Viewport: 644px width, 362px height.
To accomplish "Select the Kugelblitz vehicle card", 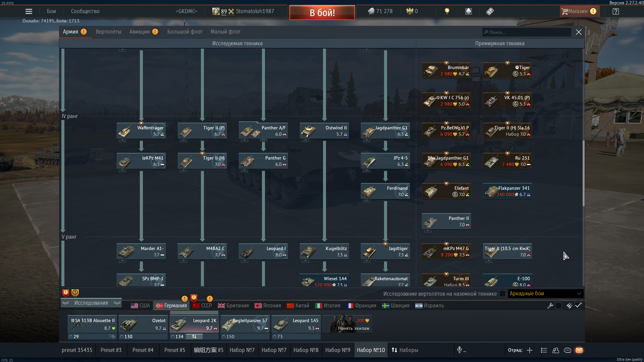I will 324,251.
